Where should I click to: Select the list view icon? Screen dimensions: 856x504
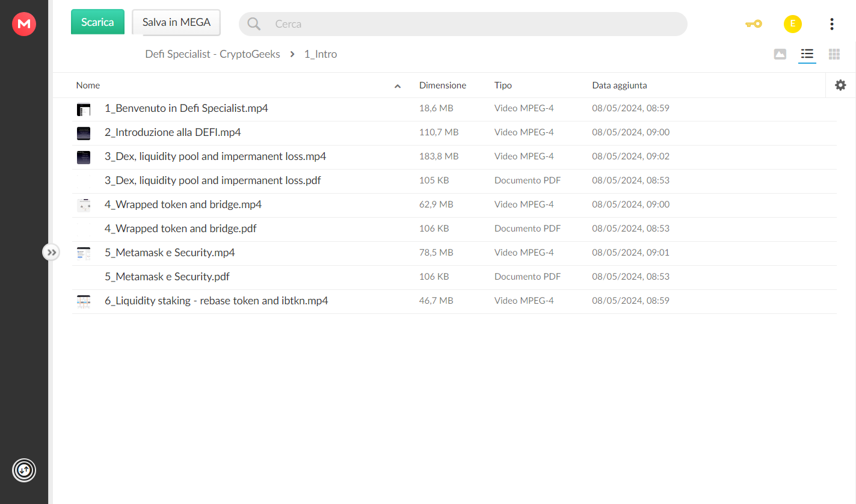tap(807, 54)
